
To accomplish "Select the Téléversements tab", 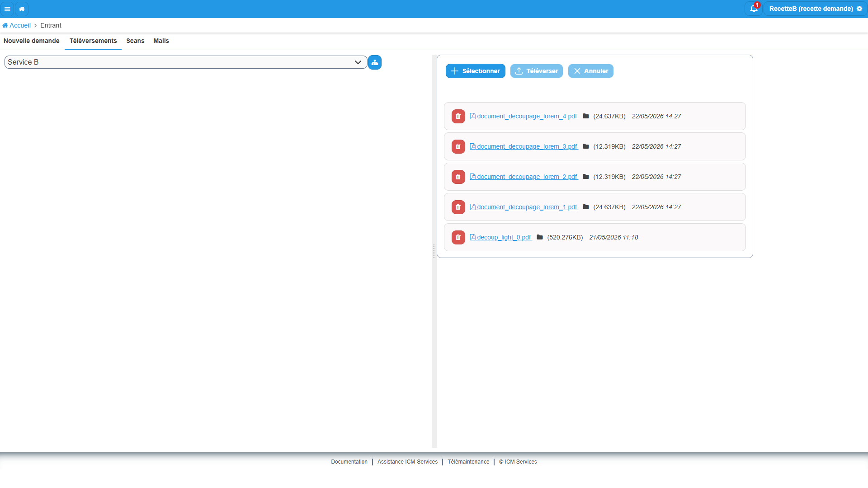I will (x=93, y=41).
